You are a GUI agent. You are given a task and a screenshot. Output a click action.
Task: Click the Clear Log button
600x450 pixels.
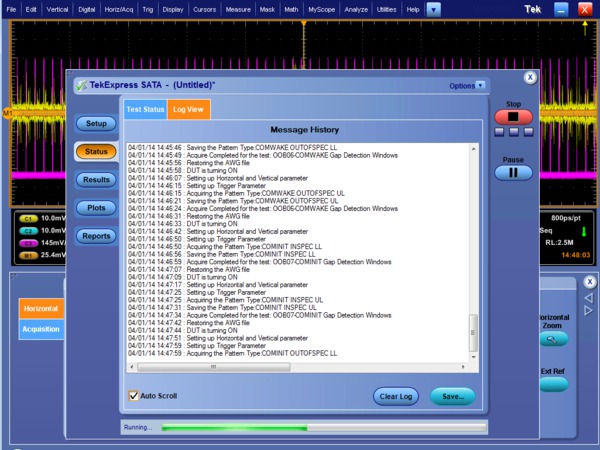[x=395, y=396]
